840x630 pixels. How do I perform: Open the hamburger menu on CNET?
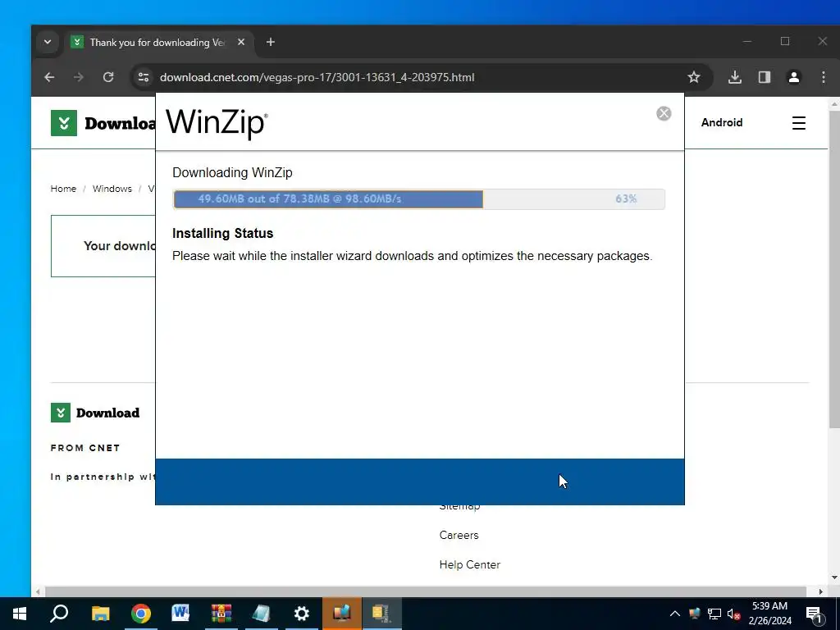(x=799, y=123)
